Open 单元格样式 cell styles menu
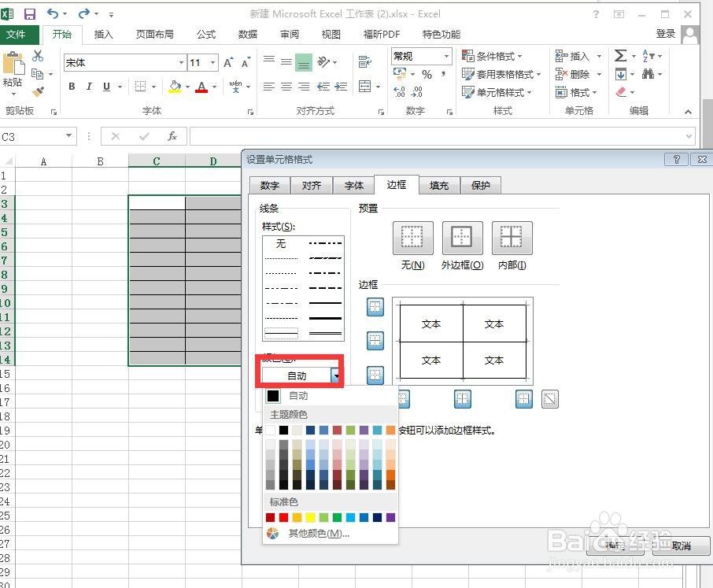 (x=497, y=92)
